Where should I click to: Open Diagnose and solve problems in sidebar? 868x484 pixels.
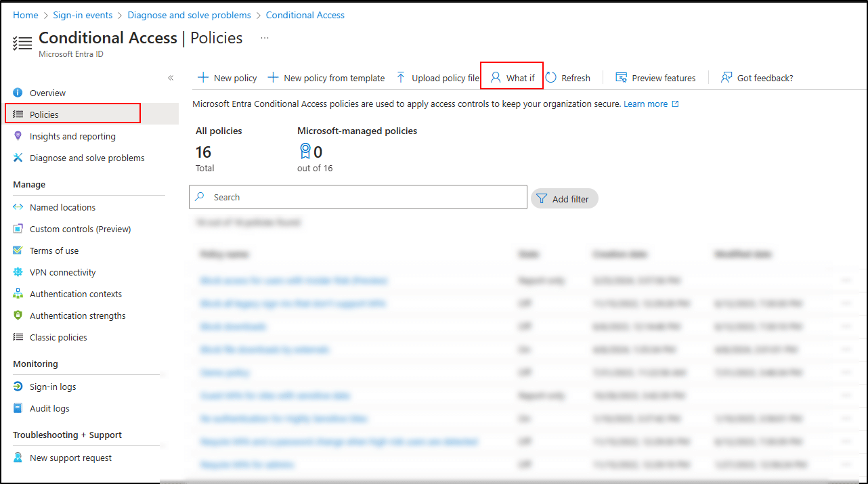[x=87, y=158]
